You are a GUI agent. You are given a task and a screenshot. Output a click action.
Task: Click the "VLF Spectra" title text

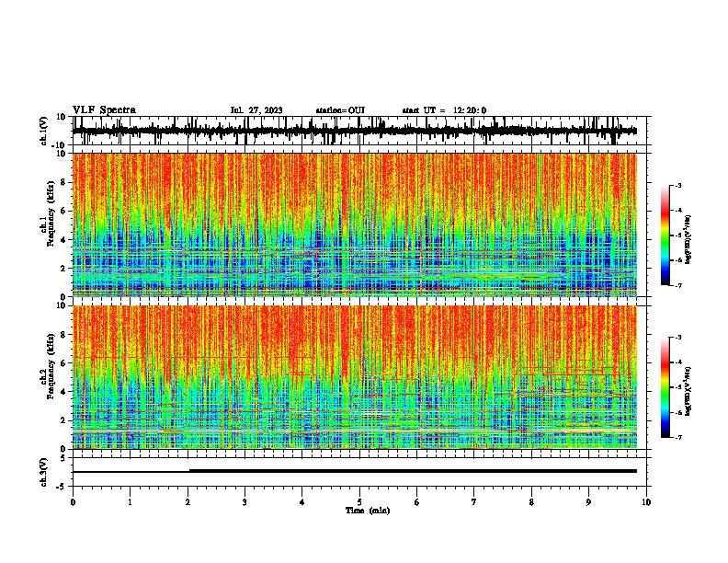point(104,110)
